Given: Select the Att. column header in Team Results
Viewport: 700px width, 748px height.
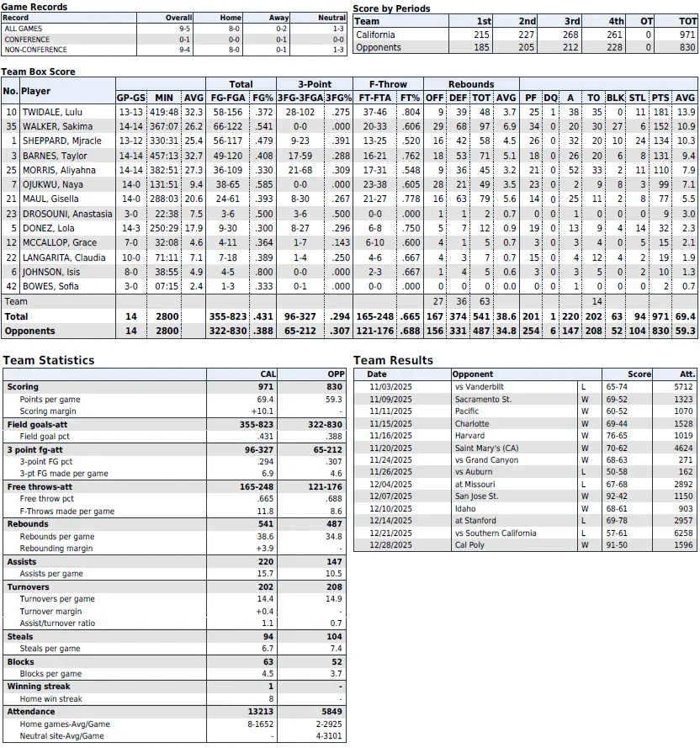Looking at the screenshot, I should [x=687, y=374].
